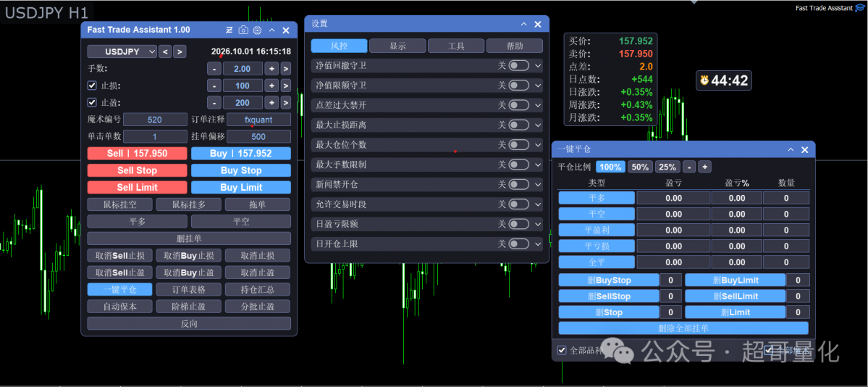This screenshot has height=387, width=868.
Task: Select 100% close ratio
Action: [x=610, y=167]
